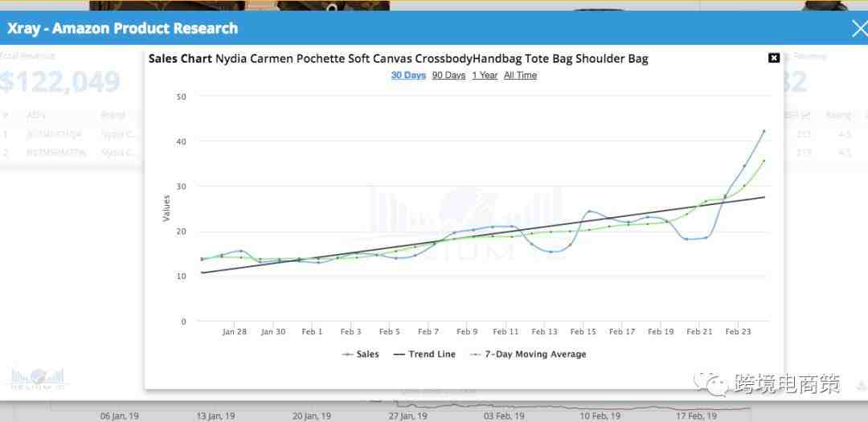Toggle the 7-Day Moving Average legend item
The width and height of the screenshot is (868, 422).
point(528,354)
